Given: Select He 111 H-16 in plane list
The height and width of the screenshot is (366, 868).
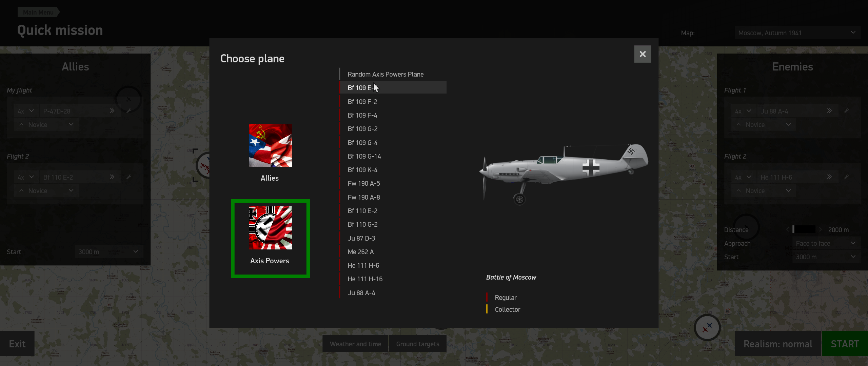Looking at the screenshot, I should coord(393,279).
